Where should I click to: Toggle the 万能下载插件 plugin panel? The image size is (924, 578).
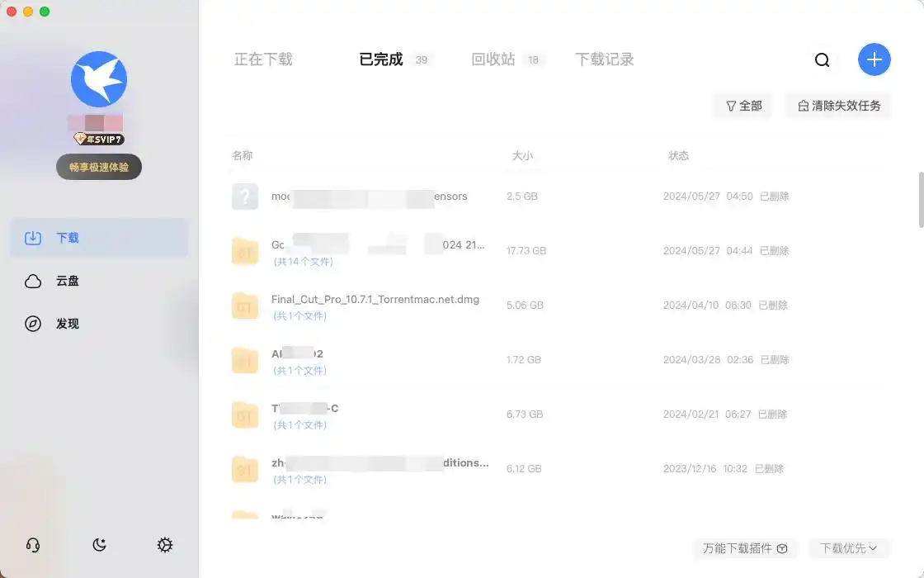point(745,548)
